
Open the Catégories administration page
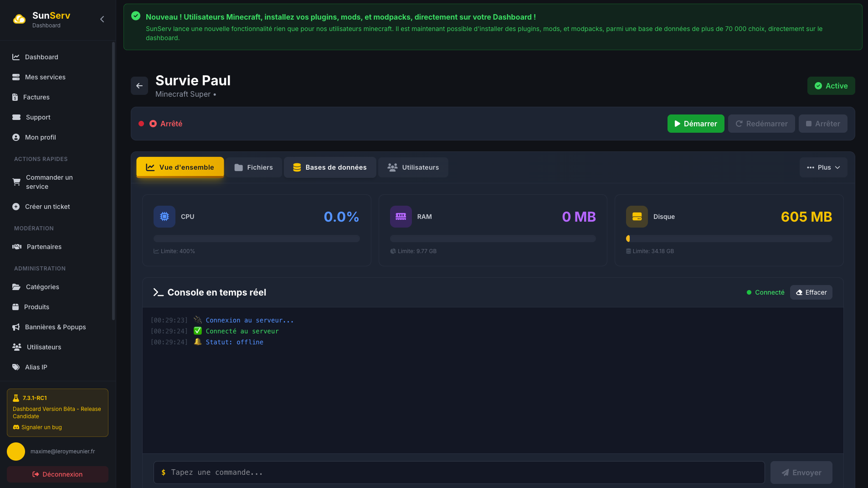(42, 287)
